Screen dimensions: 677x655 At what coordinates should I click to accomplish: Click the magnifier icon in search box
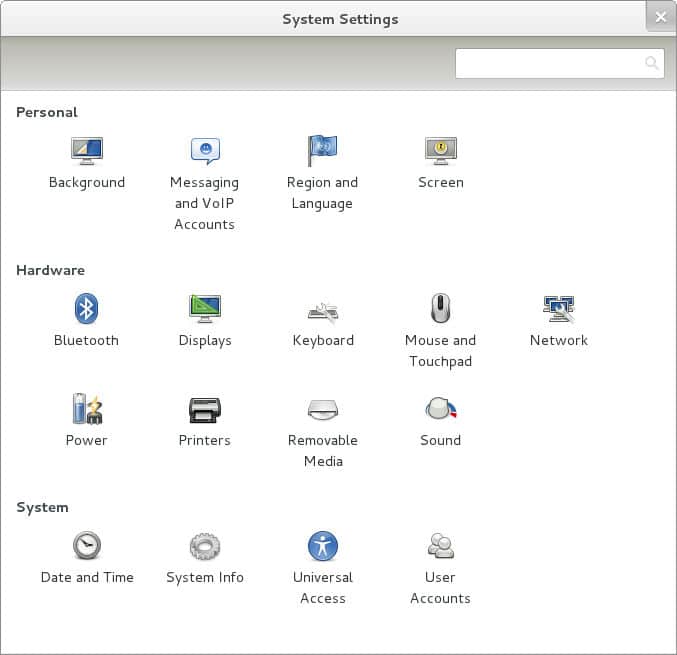(652, 64)
